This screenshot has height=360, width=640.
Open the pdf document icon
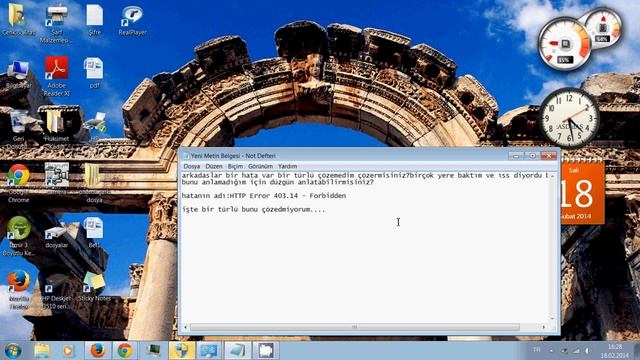pyautogui.click(x=94, y=73)
